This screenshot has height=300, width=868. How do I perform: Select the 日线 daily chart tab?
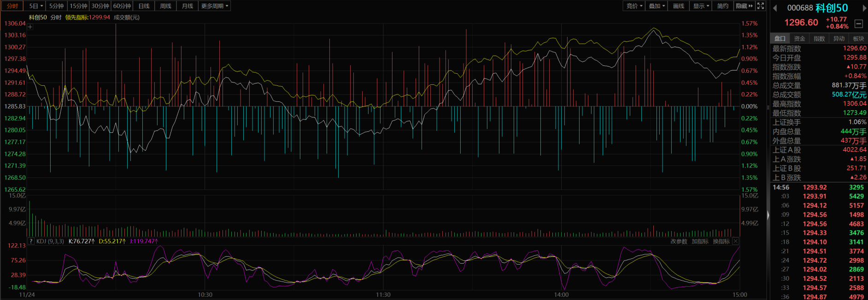(144, 6)
